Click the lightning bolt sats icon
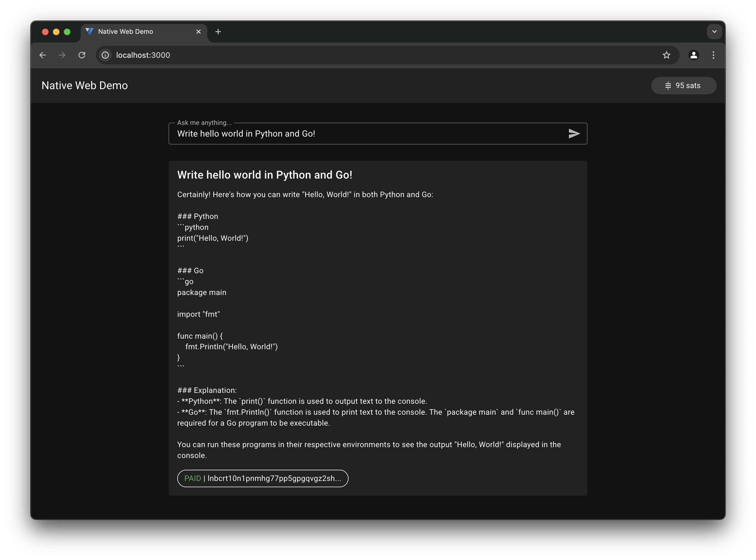 click(667, 85)
